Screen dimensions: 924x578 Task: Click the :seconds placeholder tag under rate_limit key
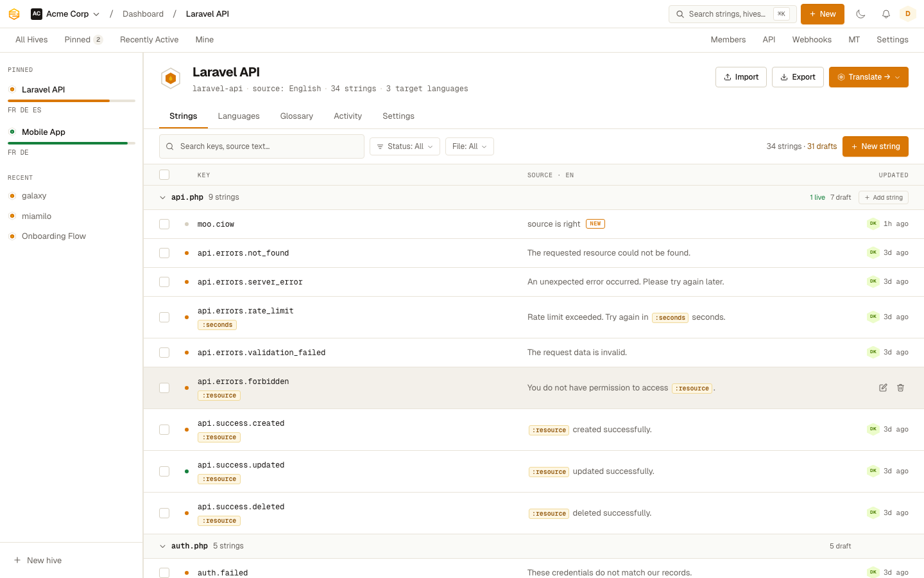click(217, 325)
